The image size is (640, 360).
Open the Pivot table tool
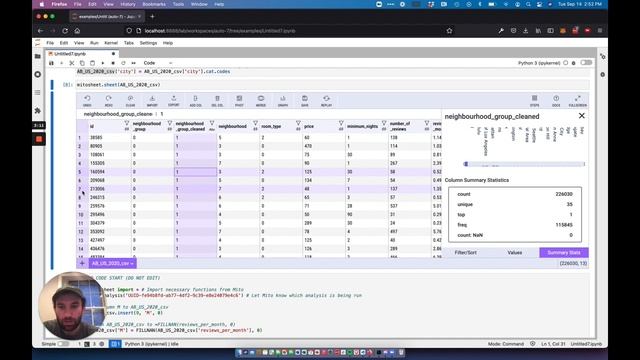point(239,100)
